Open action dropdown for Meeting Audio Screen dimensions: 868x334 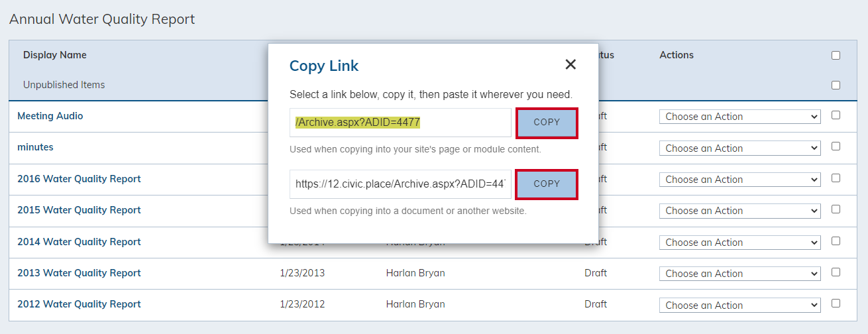[x=740, y=117]
